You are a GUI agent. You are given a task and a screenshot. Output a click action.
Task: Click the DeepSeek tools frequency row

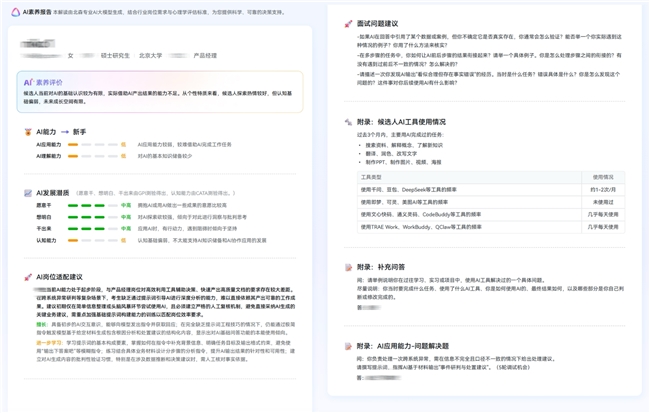point(491,189)
